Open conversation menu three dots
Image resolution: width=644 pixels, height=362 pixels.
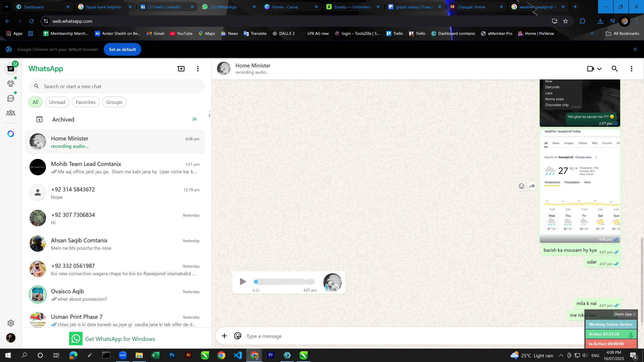[x=631, y=69]
